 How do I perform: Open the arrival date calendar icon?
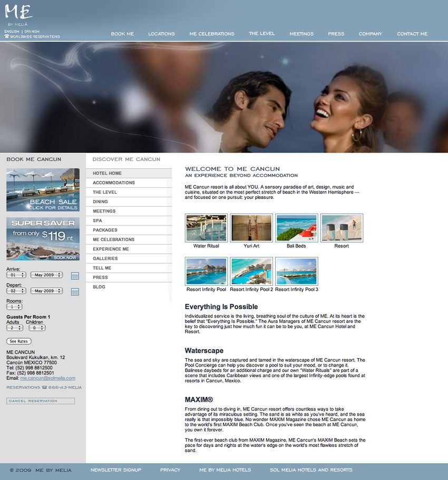coord(75,276)
